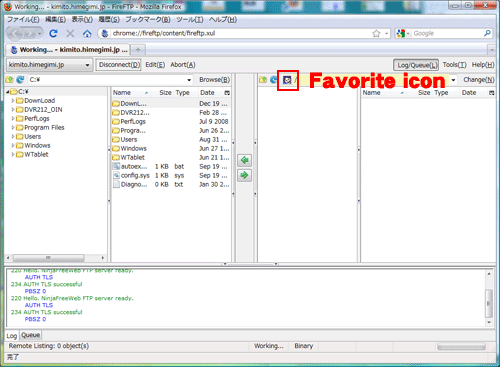The image size is (500, 367).
Task: Go up one remote directory icon
Action: pyautogui.click(x=263, y=80)
